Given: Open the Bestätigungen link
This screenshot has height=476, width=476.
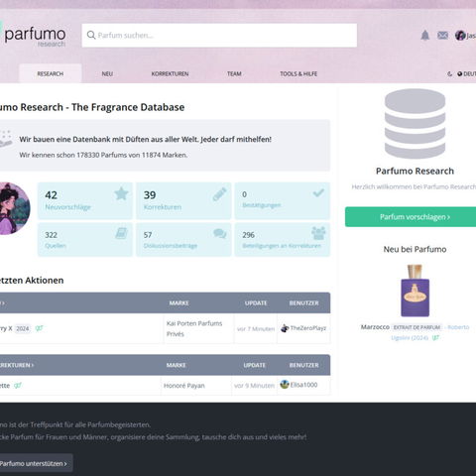Looking at the screenshot, I should point(261,205).
